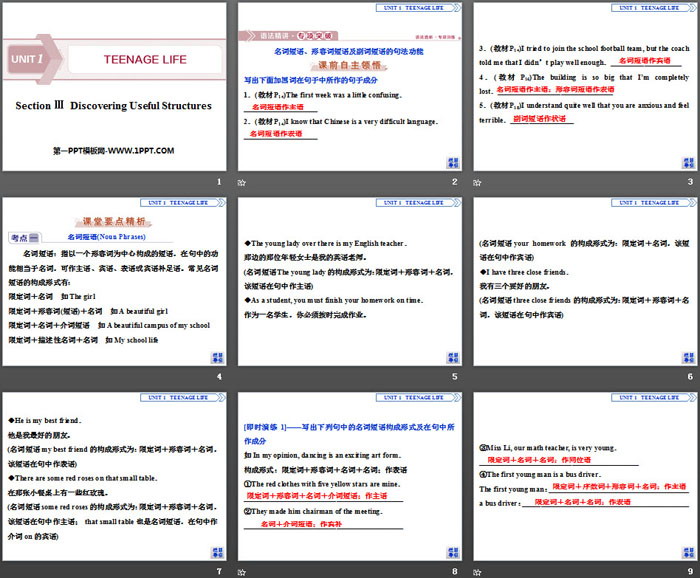Image resolution: width=700 pixels, height=578 pixels.
Task: Click 'Miss Li, our math teacher' sentence on slide 9
Action: click(548, 448)
